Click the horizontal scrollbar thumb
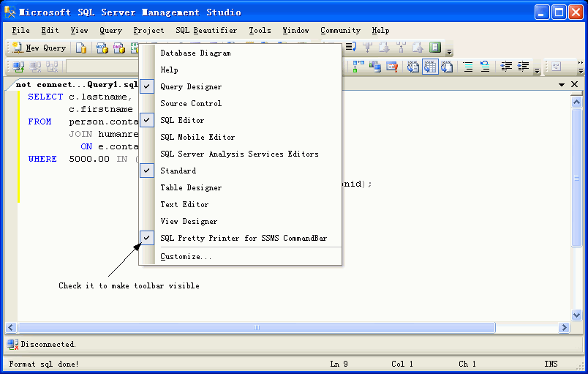Viewport: 588px width, 374px height. click(257, 327)
